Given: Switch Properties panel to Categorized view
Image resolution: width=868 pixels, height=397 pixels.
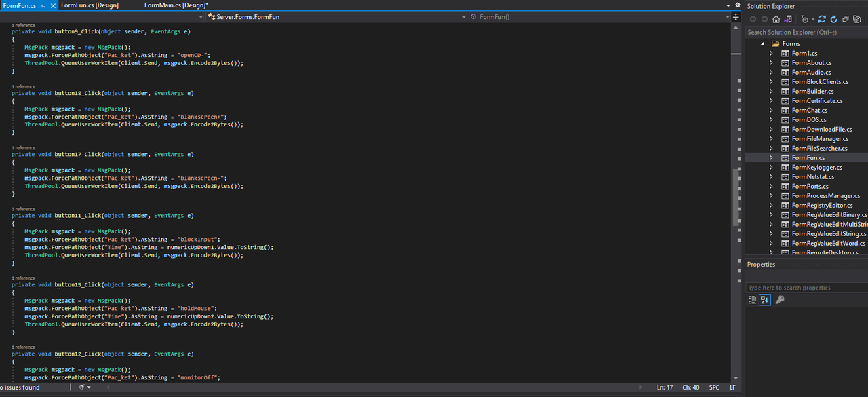Looking at the screenshot, I should [751, 299].
